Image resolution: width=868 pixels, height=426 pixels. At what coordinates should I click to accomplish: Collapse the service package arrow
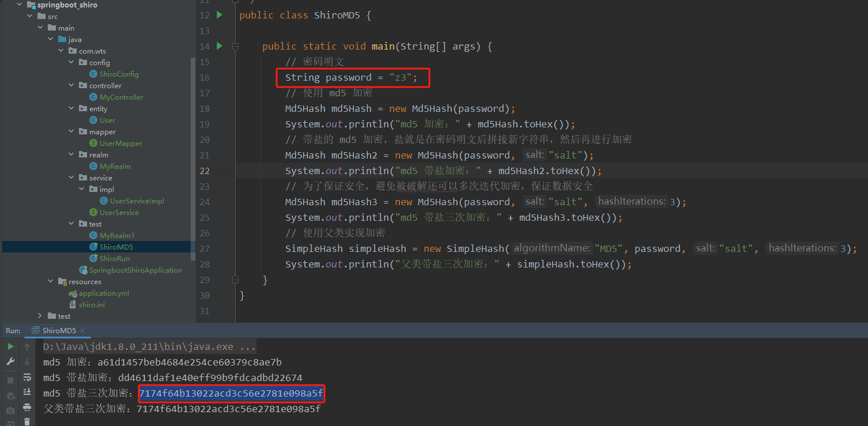(71, 178)
